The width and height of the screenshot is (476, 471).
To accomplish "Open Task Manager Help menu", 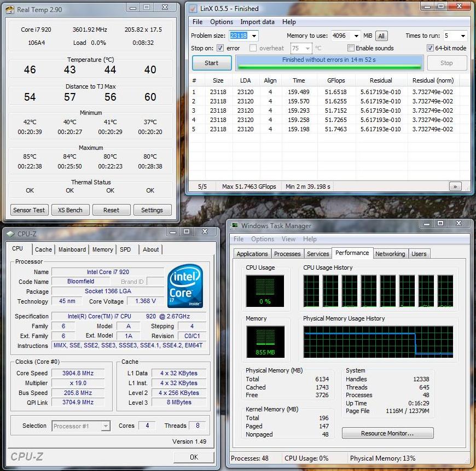I will (310, 239).
